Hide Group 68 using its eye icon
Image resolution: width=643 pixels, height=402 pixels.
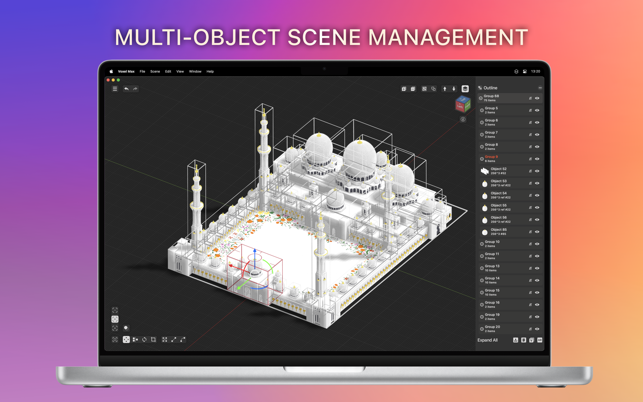coord(537,98)
